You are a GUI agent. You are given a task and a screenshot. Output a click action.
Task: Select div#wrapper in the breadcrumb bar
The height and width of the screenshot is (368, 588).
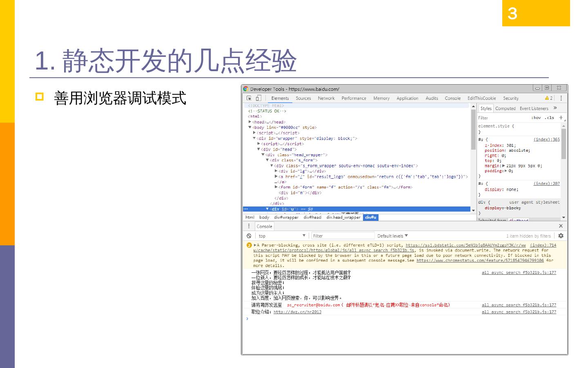(x=286, y=218)
